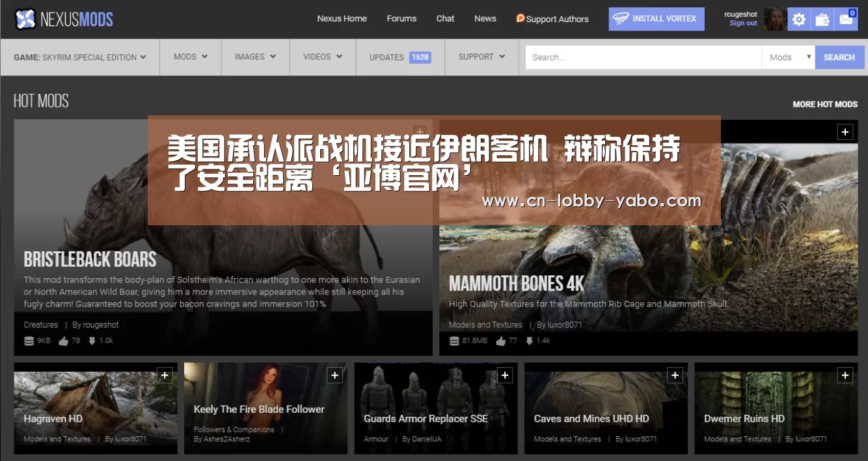Open author rougeshot under Bristleback Boars

pyautogui.click(x=100, y=325)
